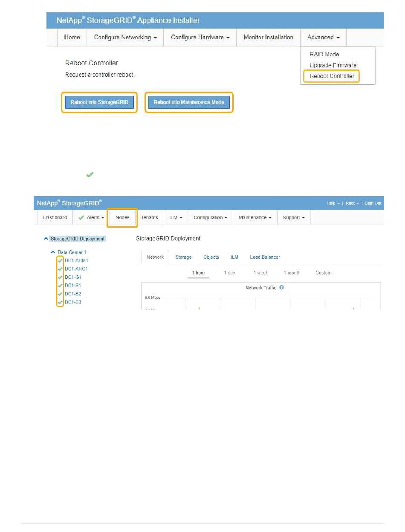The image size is (405, 532).
Task: Open the Maintenance dropdown menu
Action: point(255,217)
